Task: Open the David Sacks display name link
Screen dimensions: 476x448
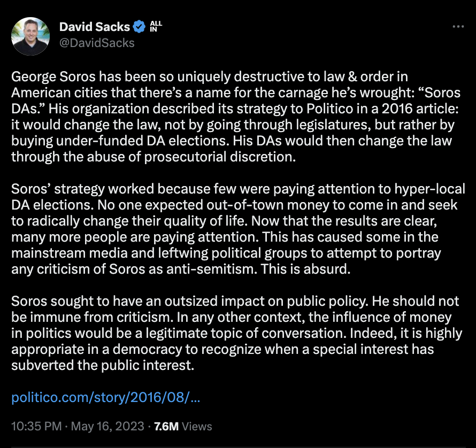Action: (94, 26)
